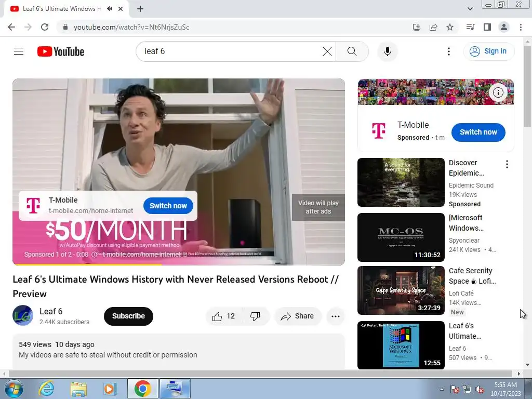This screenshot has width=532, height=399.
Task: Click Switch now in sidebar T-Mobile ad
Action: click(x=478, y=132)
